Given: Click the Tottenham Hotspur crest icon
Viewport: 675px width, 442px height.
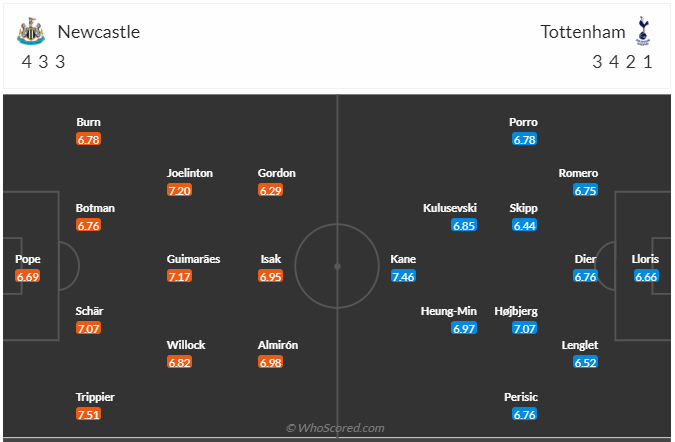Looking at the screenshot, I should pos(643,31).
